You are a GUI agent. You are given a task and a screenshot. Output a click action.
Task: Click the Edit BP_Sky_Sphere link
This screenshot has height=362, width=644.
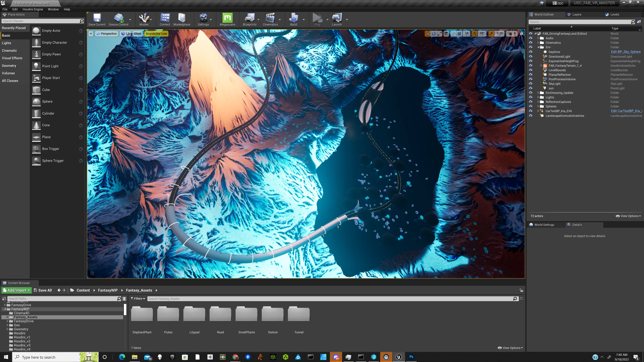(x=626, y=52)
